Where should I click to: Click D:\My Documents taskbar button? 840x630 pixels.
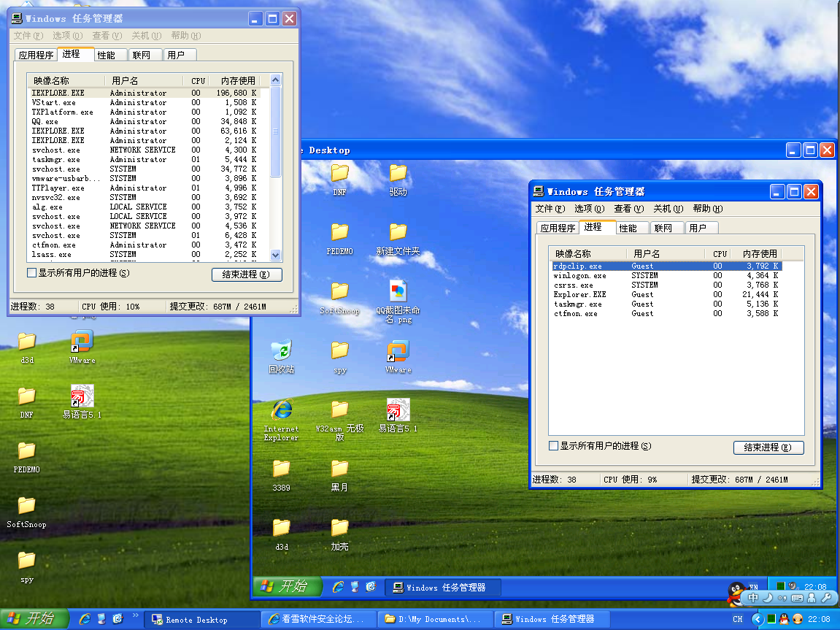pyautogui.click(x=434, y=619)
